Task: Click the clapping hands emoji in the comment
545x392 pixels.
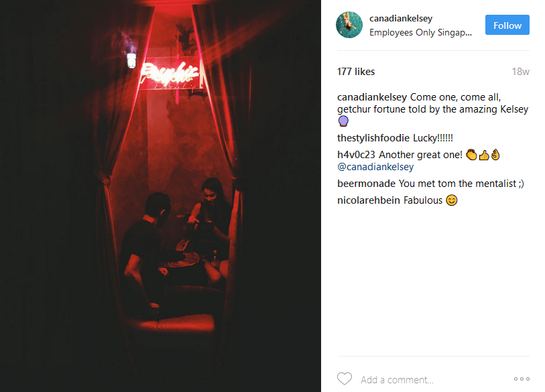Action: point(471,155)
